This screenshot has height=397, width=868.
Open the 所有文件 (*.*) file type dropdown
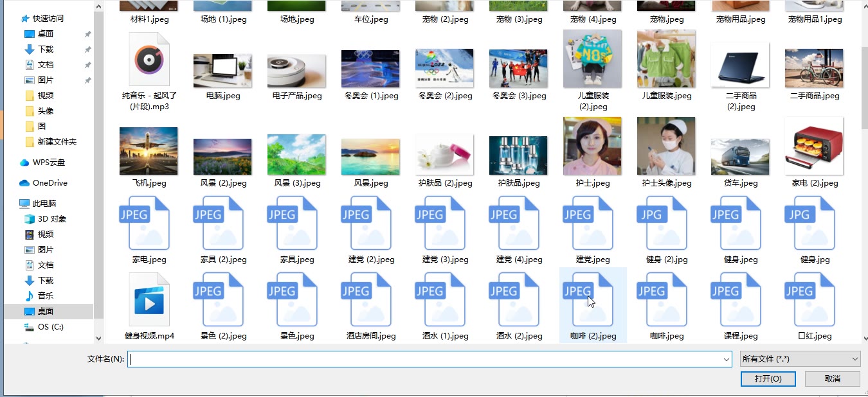point(800,359)
